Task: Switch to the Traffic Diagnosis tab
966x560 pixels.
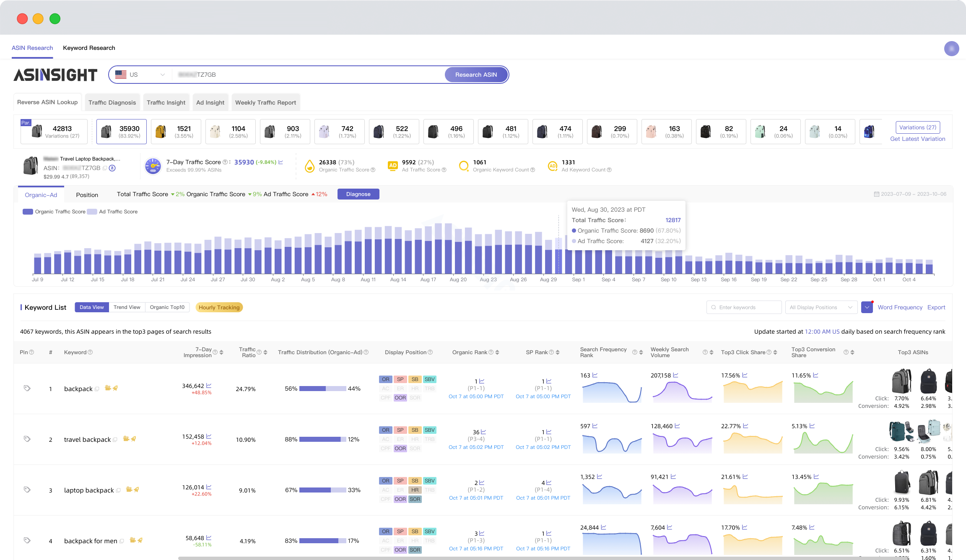Action: tap(112, 102)
